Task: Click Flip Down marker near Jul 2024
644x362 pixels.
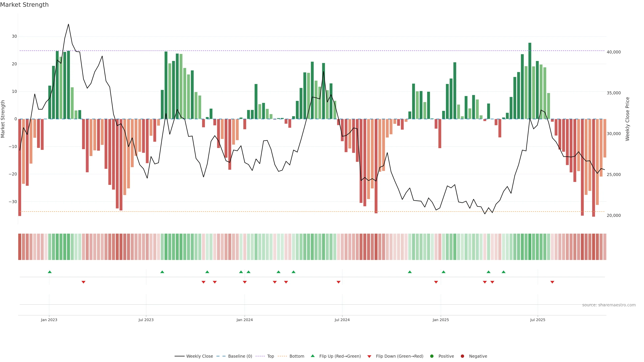Action: point(338,282)
